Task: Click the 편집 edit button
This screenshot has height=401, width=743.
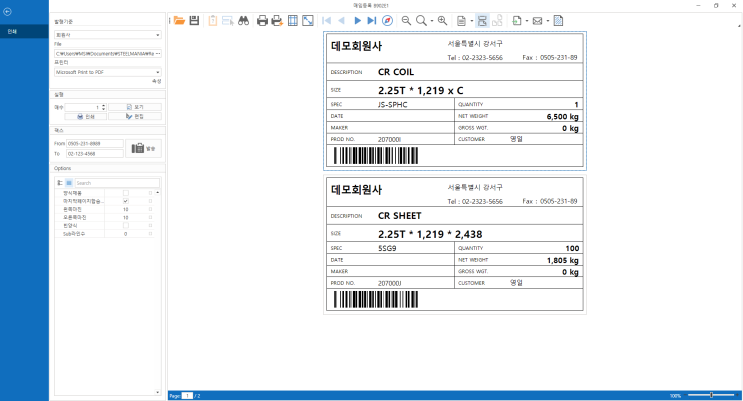Action: click(135, 116)
